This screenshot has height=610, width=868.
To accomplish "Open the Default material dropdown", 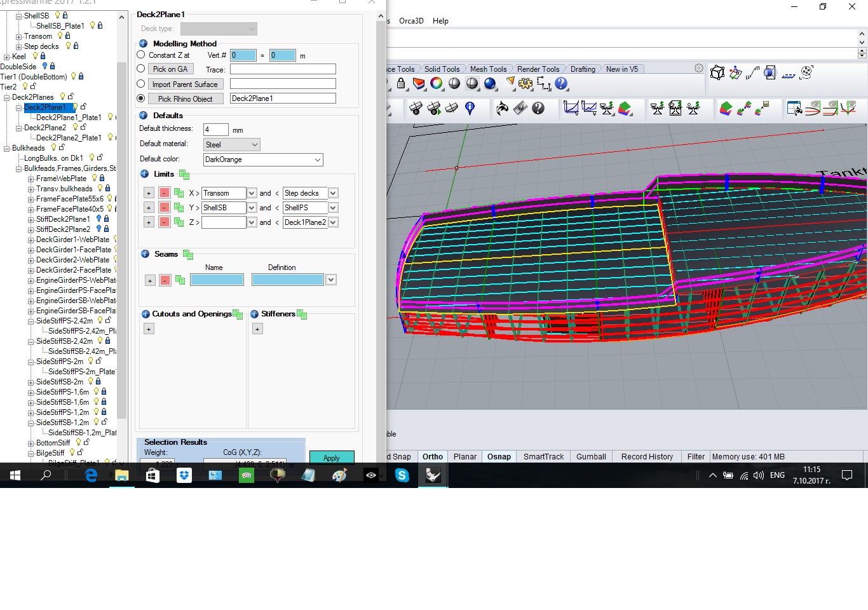I will tap(232, 145).
